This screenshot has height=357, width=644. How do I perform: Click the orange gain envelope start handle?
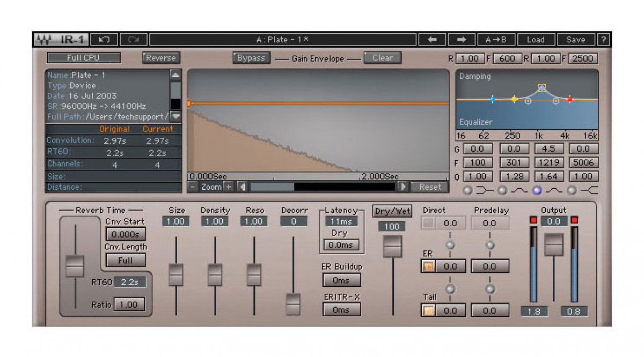[x=189, y=103]
